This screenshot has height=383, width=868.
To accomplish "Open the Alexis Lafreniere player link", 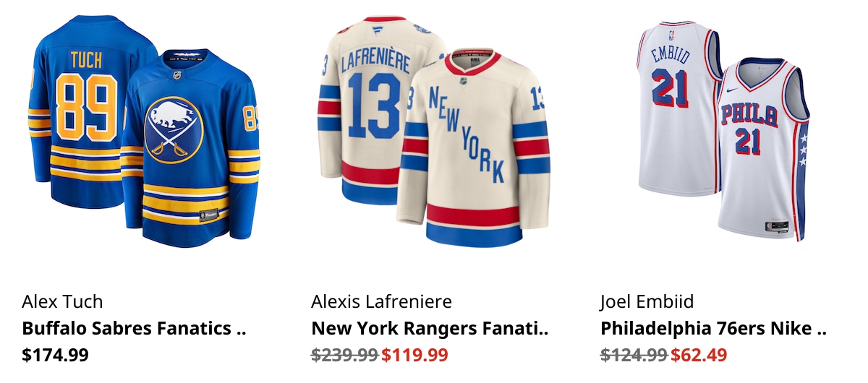I will 382,301.
